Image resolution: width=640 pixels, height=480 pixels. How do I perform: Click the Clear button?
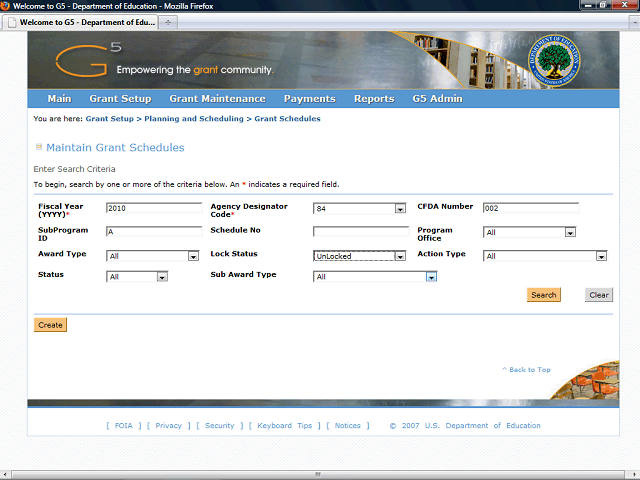pyautogui.click(x=599, y=295)
